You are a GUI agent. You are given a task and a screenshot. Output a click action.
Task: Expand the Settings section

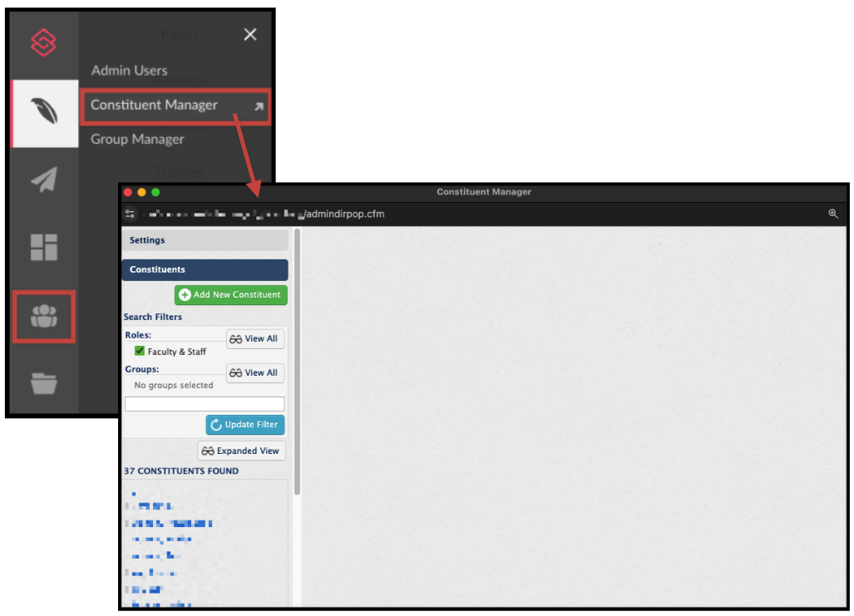(205, 240)
